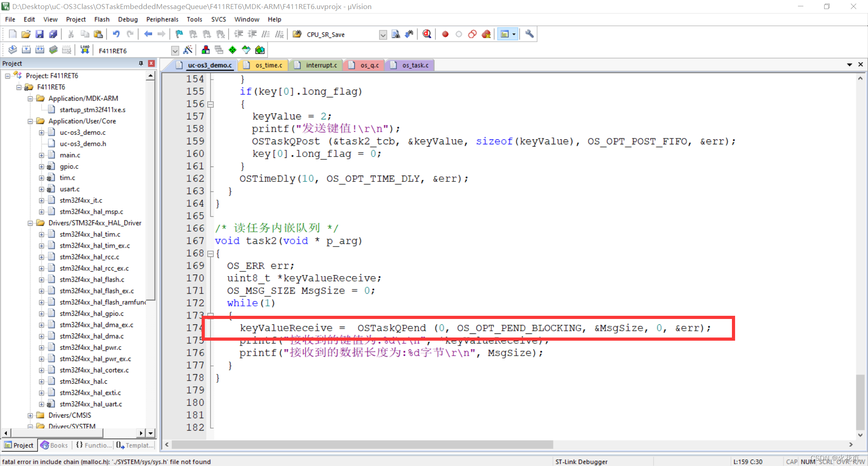Open the File menu
868x466 pixels.
pos(10,19)
